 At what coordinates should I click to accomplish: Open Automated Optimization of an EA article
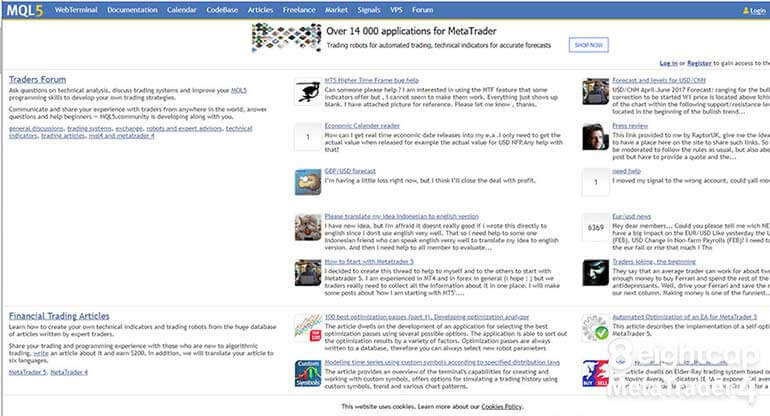685,317
